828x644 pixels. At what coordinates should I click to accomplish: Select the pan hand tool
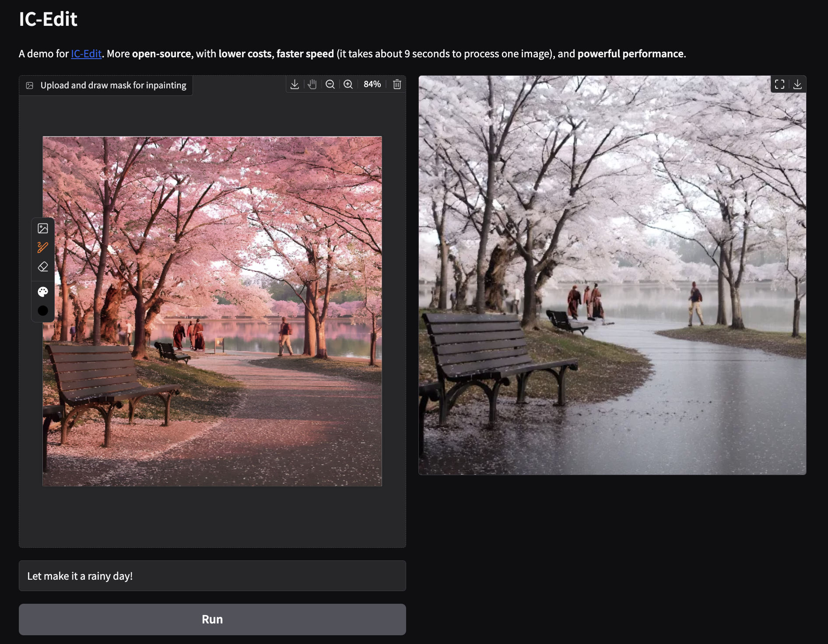click(312, 84)
